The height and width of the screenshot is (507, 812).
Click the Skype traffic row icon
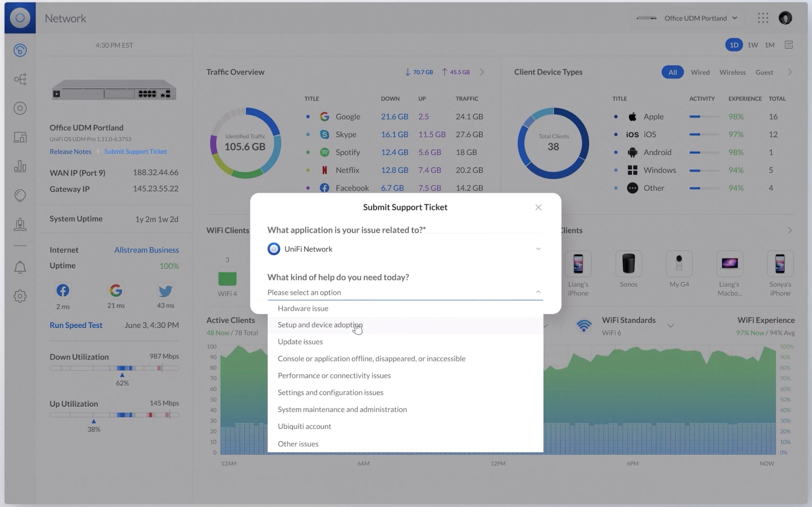[x=324, y=134]
